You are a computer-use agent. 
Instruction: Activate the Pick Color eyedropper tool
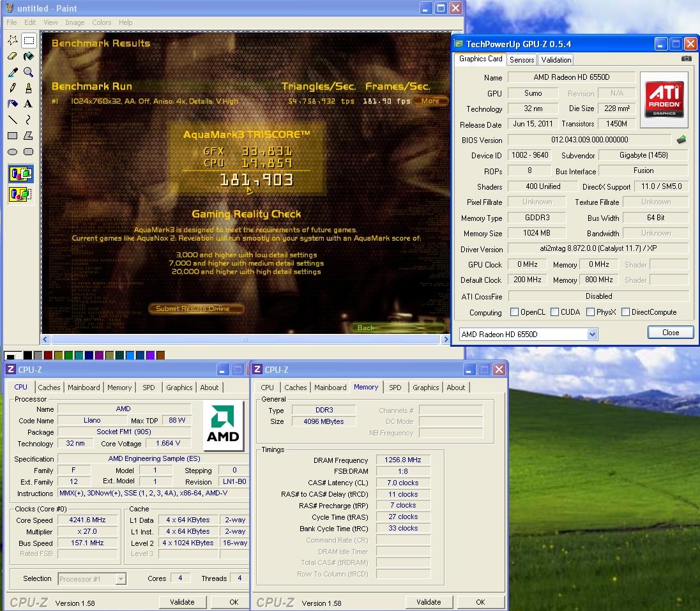point(13,72)
